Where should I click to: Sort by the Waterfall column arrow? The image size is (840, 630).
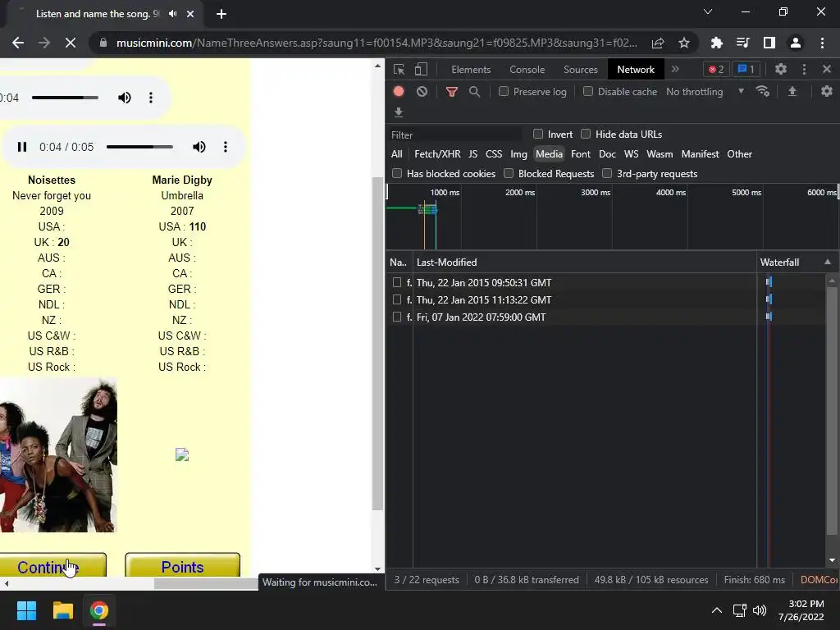[x=827, y=262]
